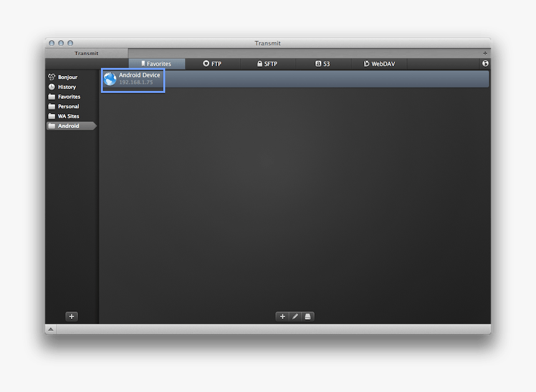Switch to the Favorites connection tab

coord(156,64)
